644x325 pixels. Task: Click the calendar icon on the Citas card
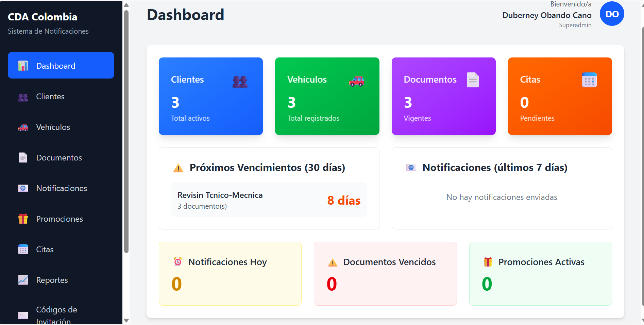(589, 80)
